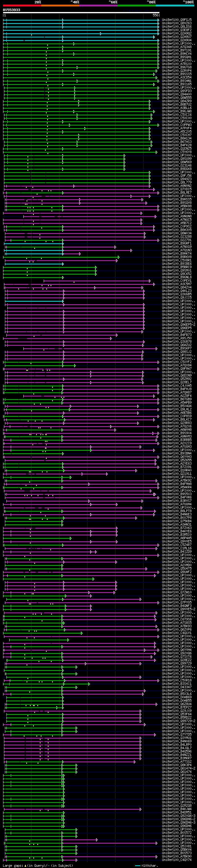
Task: Select the UniRef100_B9HSS5 label
Action: pos(176,200)
